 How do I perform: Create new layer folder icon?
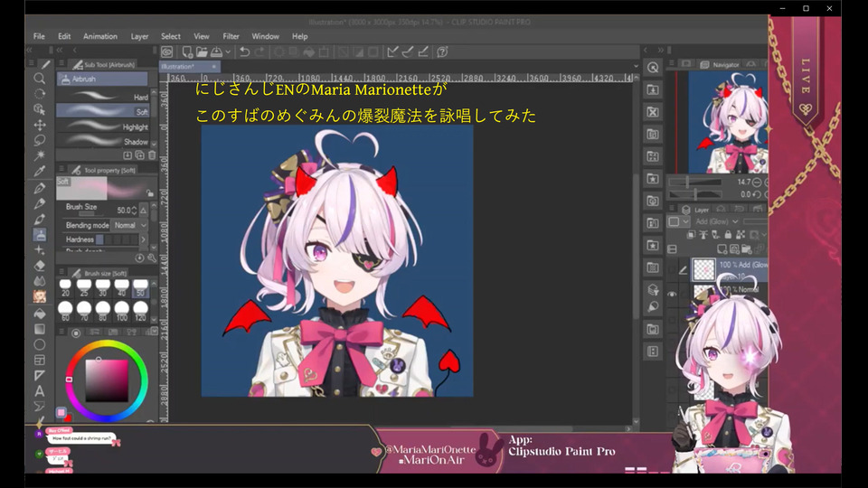746,249
